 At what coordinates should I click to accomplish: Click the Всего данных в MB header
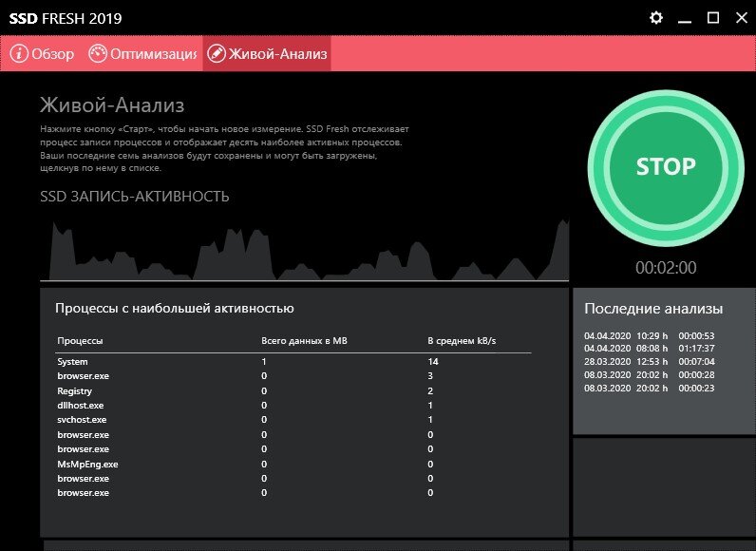304,340
